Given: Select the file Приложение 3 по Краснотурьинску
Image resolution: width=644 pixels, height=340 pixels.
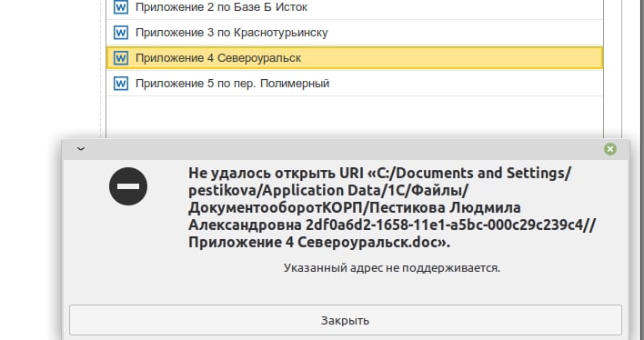Looking at the screenshot, I should coord(355,33).
